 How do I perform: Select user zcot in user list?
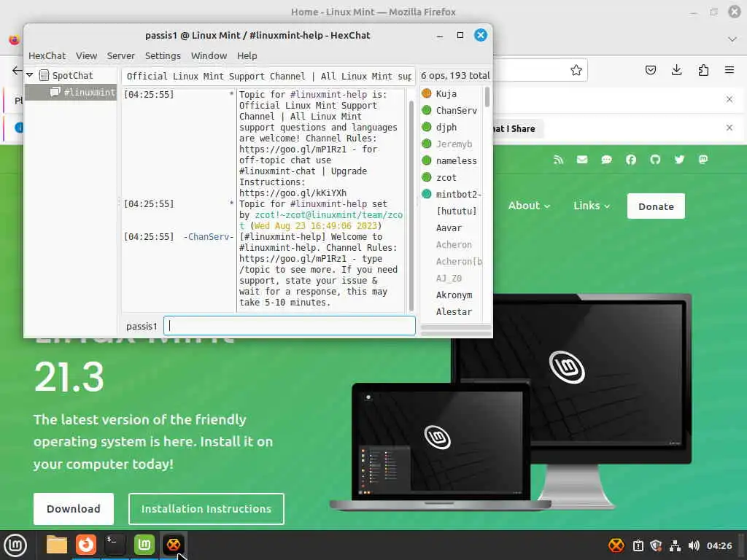coord(446,177)
